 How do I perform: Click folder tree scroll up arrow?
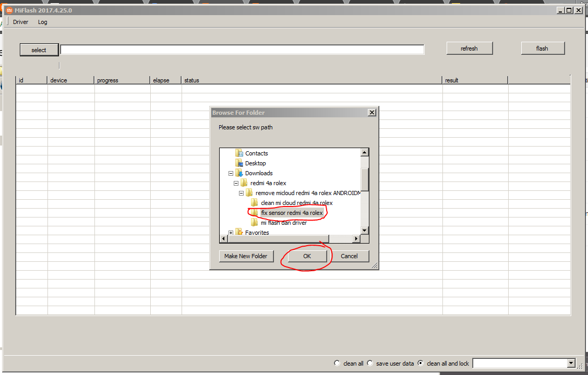click(365, 152)
